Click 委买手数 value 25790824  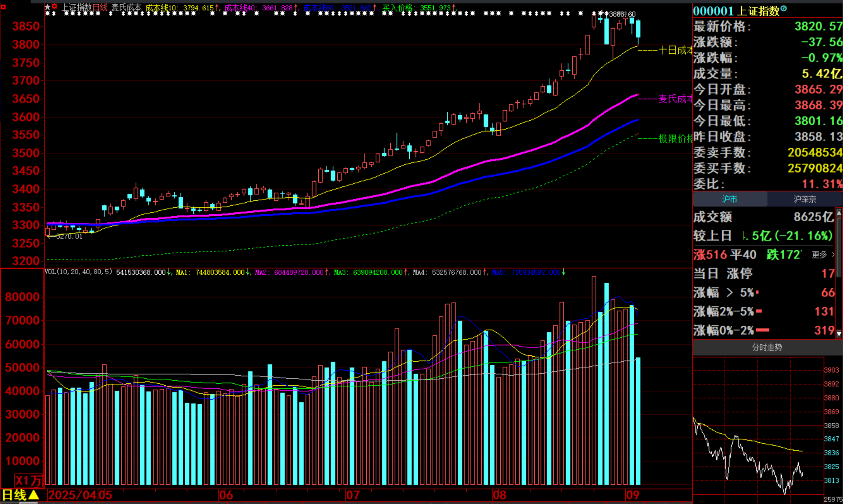pyautogui.click(x=815, y=168)
